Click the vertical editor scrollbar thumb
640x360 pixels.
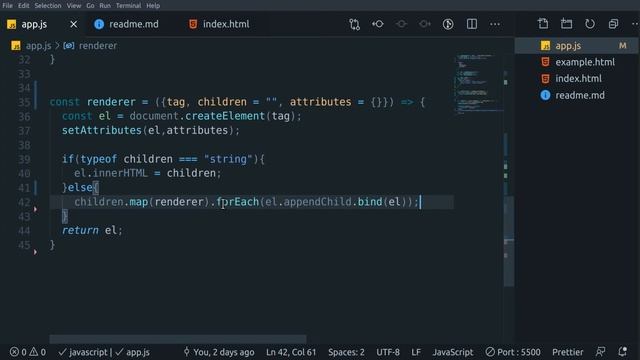[509, 241]
